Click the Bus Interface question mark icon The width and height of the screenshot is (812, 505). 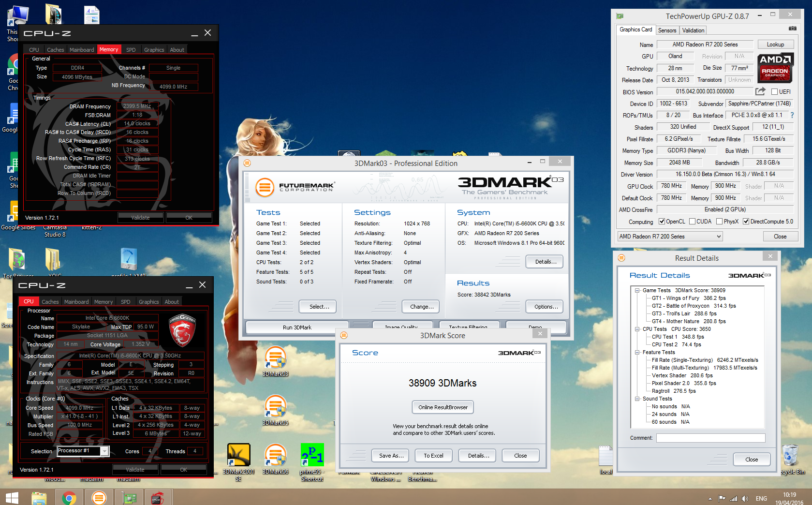(x=792, y=115)
